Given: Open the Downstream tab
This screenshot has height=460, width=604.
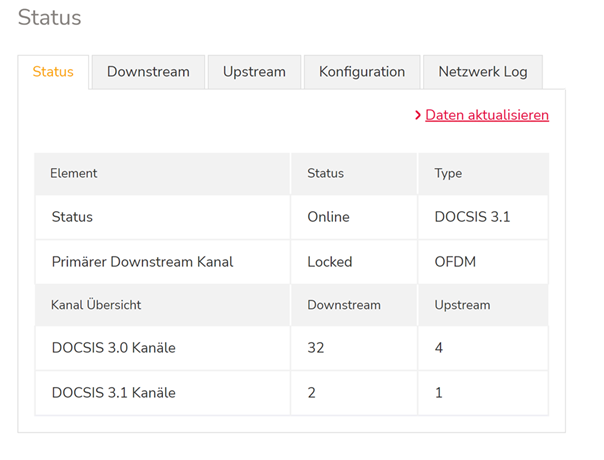Looking at the screenshot, I should [x=148, y=72].
